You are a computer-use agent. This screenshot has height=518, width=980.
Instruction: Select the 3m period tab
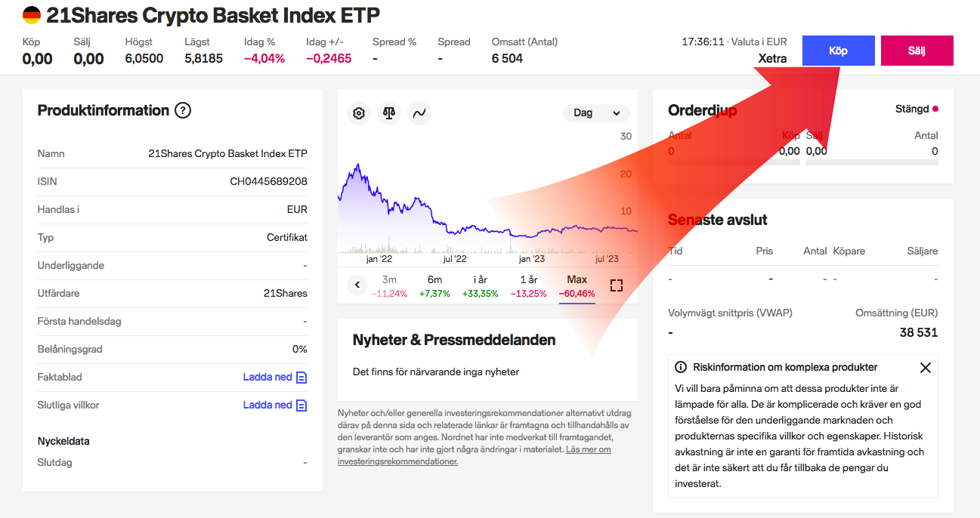389,285
